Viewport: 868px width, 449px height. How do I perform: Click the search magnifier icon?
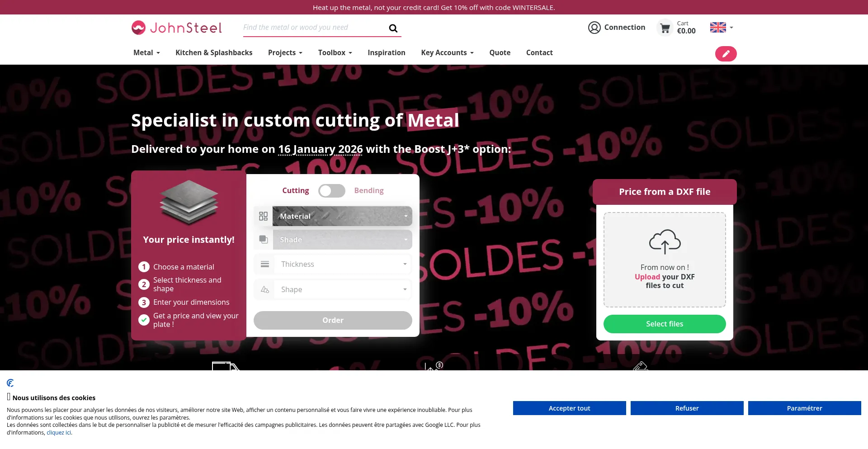(x=393, y=28)
